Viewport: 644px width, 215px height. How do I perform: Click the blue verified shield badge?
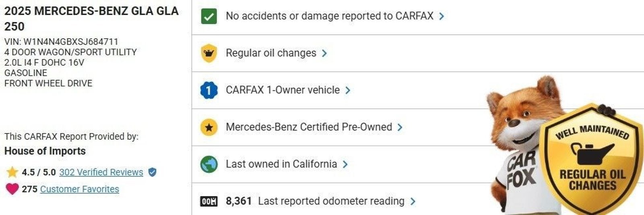tap(152, 172)
